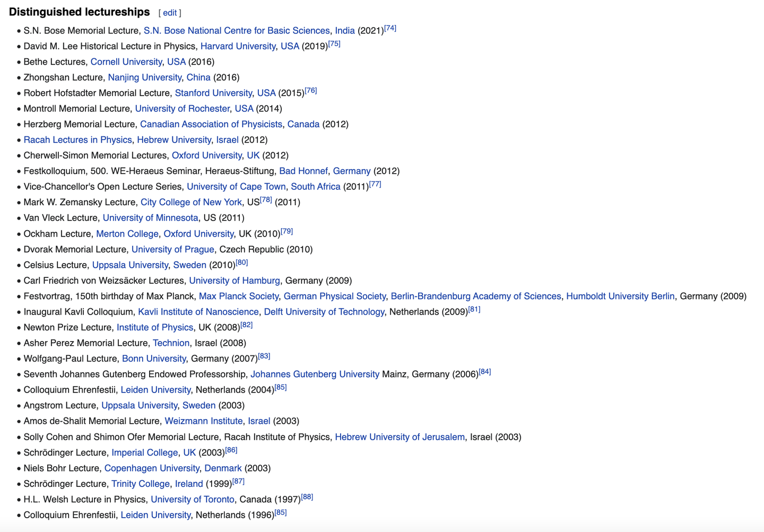Screen dimensions: 764x532
Task: Click the Denmark link
Action: [223, 468]
